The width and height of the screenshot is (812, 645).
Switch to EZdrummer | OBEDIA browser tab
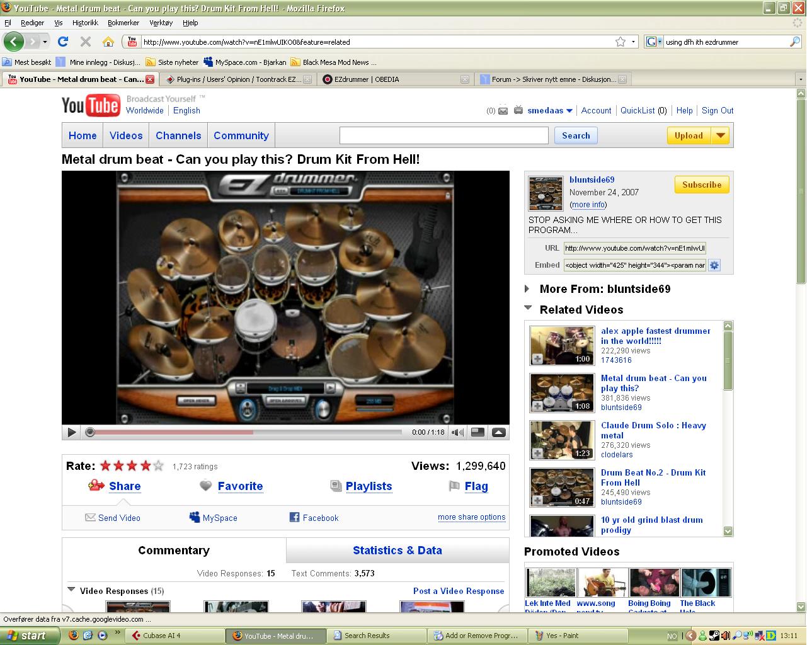tap(395, 79)
